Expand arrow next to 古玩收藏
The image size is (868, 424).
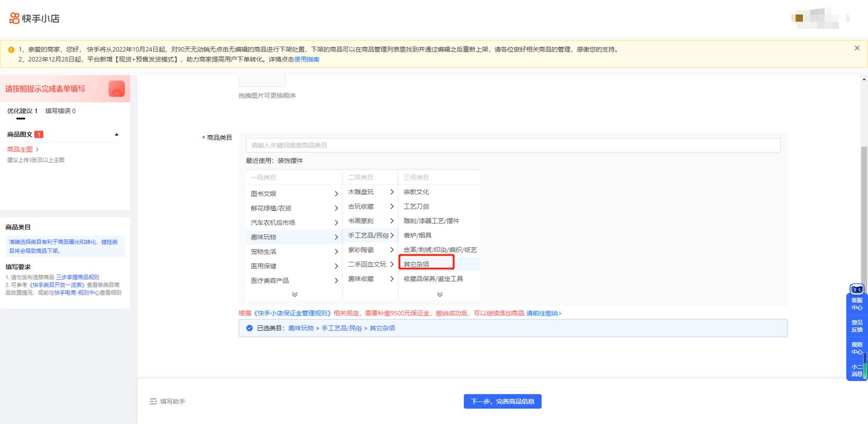pyautogui.click(x=392, y=206)
